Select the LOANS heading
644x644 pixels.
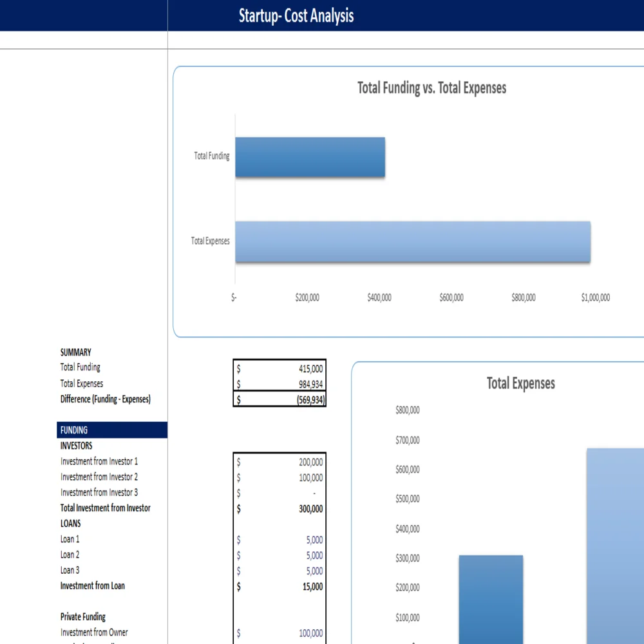70,523
